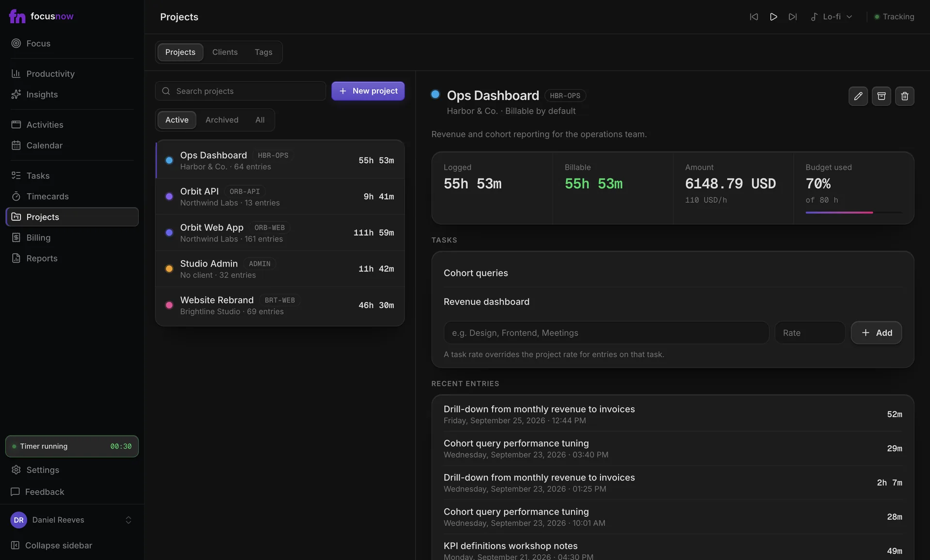The width and height of the screenshot is (930, 560).
Task: Open Feedback in the sidebar
Action: [72, 492]
